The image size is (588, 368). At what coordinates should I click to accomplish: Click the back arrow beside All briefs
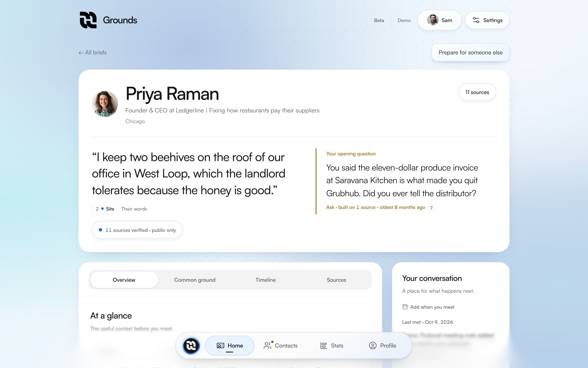click(x=81, y=53)
